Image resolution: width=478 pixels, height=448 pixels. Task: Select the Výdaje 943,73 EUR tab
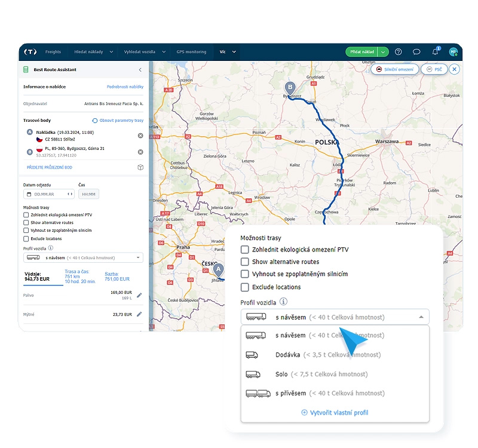[x=43, y=277]
